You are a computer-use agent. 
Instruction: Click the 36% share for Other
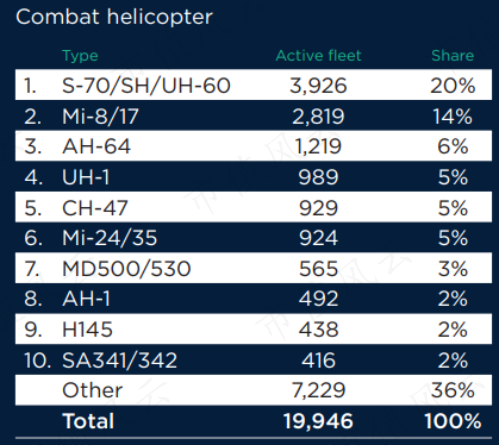[x=453, y=390]
